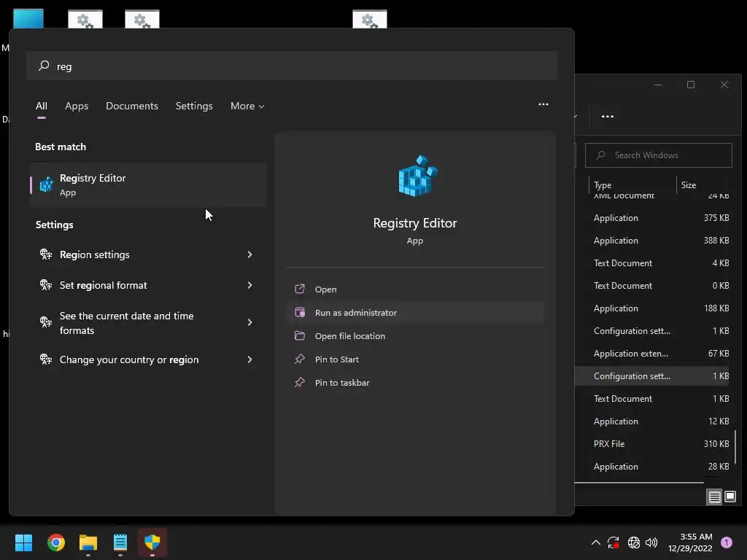Select the Apps search tab
This screenshot has width=747, height=560.
click(x=77, y=106)
